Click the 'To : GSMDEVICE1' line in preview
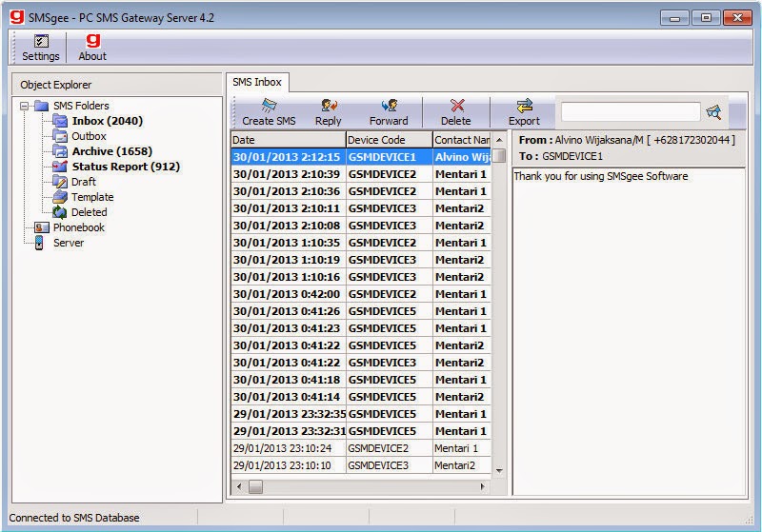Viewport: 762px width, 532px height. 560,156
